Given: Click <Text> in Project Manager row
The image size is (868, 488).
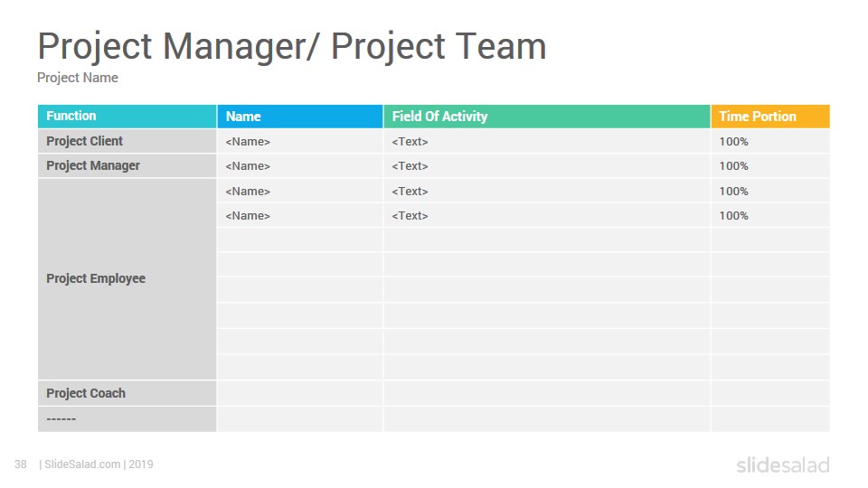Looking at the screenshot, I should 410,166.
